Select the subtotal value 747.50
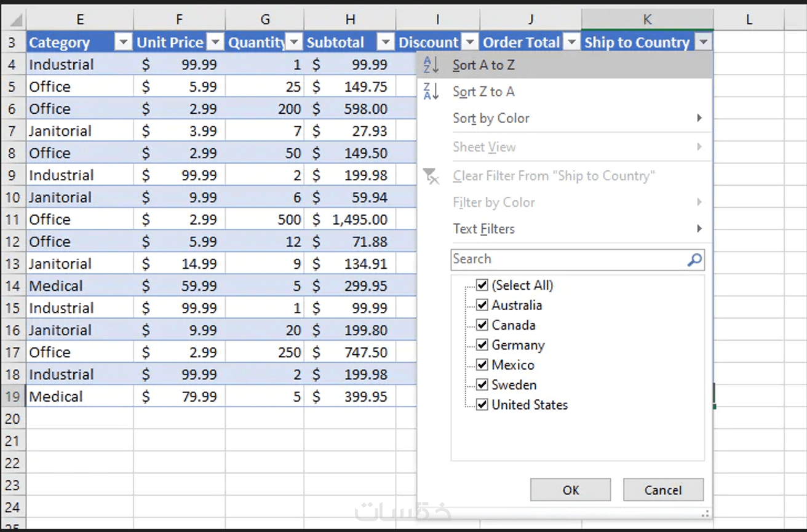 click(350, 352)
